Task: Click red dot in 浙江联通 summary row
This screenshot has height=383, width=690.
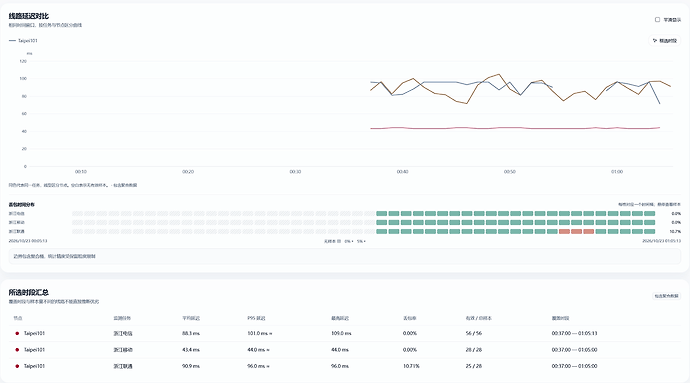Action: tap(17, 366)
